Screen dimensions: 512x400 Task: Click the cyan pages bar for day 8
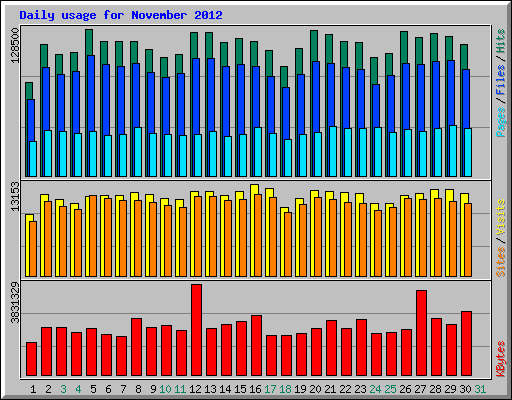(138, 152)
